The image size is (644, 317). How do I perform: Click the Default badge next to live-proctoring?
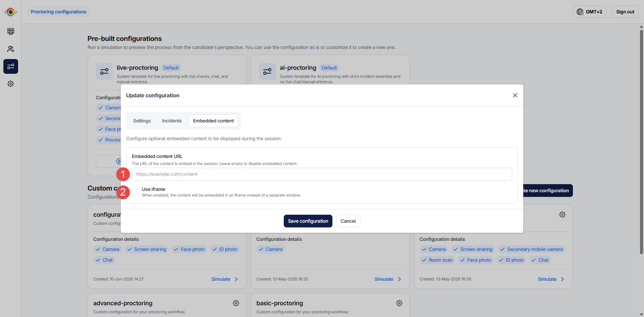click(171, 68)
